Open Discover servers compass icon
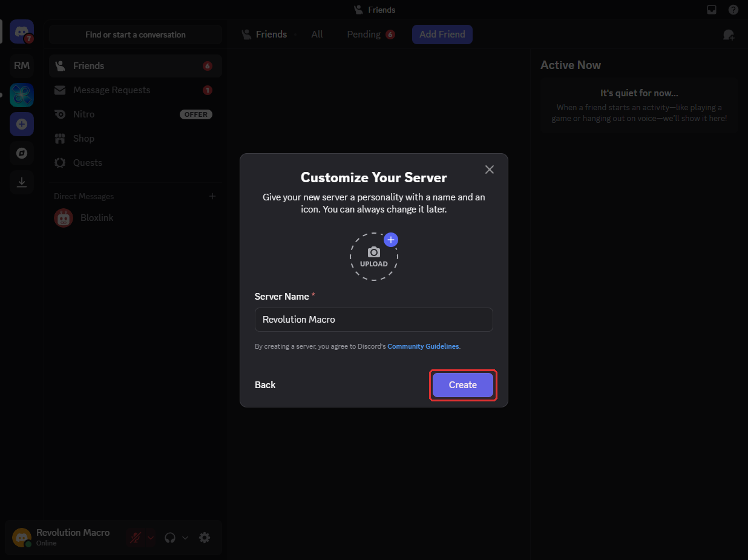This screenshot has height=560, width=748. pos(22,153)
